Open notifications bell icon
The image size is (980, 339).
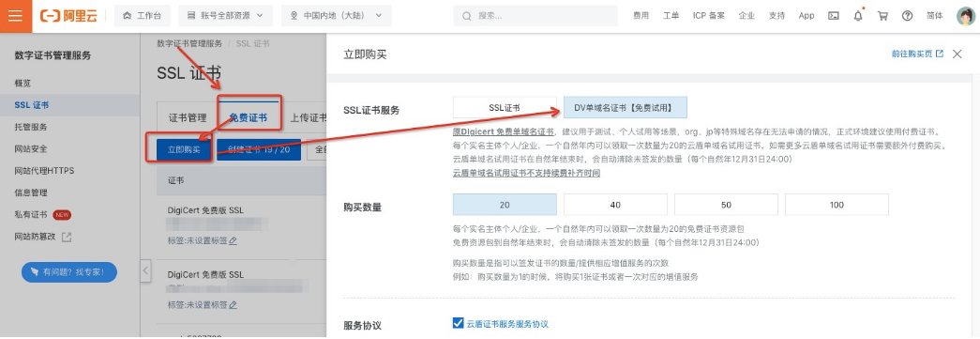[858, 16]
